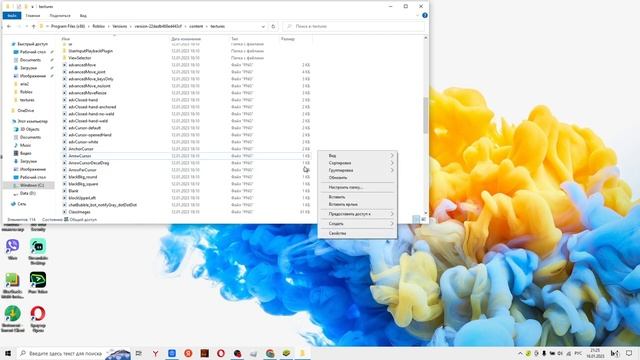640x360 pixels.
Task: Refresh the folder from the address bar
Action: coord(273,26)
